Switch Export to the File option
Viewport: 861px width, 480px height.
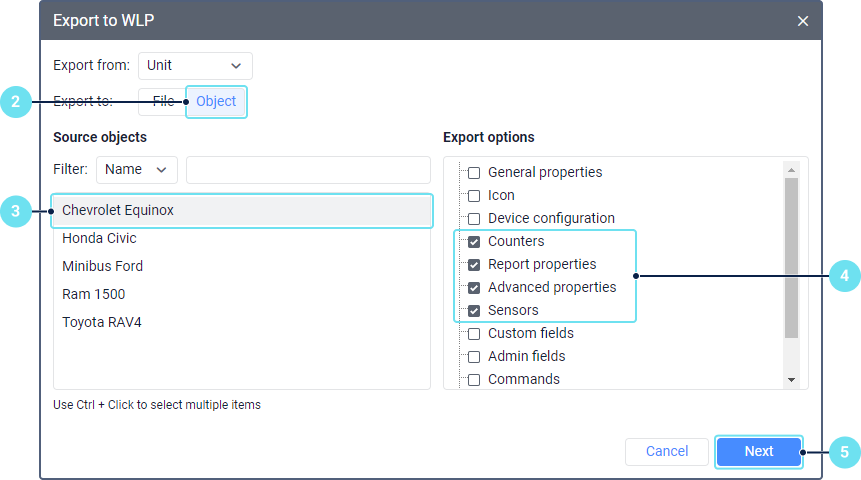[x=163, y=101]
